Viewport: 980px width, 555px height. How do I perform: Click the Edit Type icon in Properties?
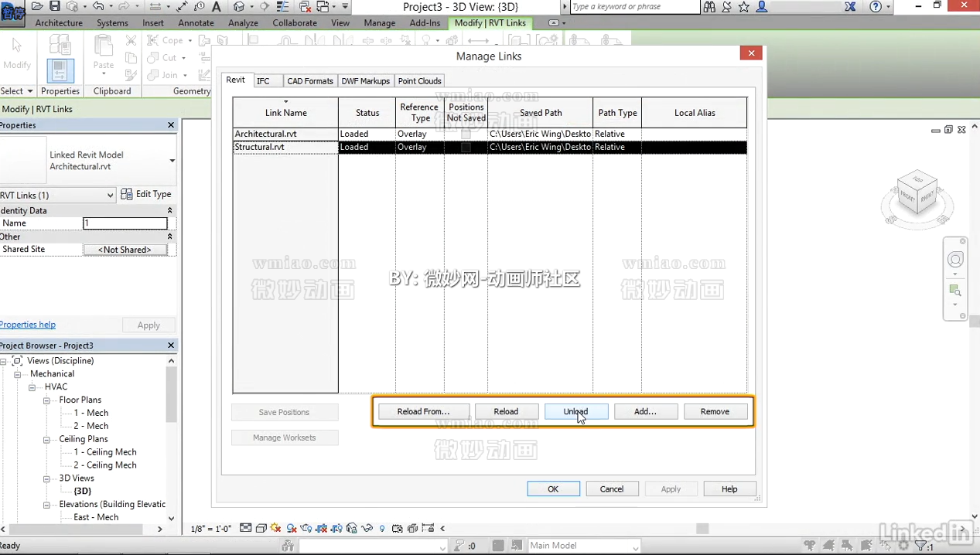click(127, 194)
